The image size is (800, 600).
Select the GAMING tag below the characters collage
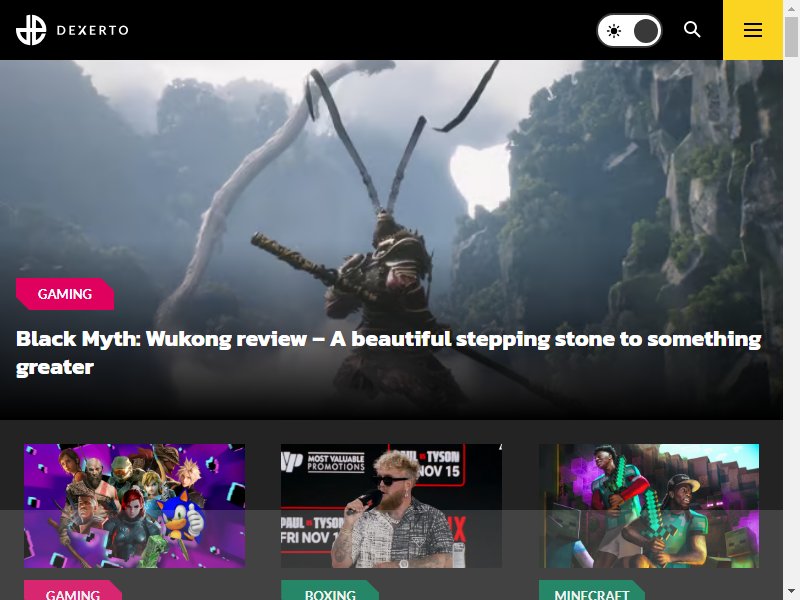click(x=73, y=590)
